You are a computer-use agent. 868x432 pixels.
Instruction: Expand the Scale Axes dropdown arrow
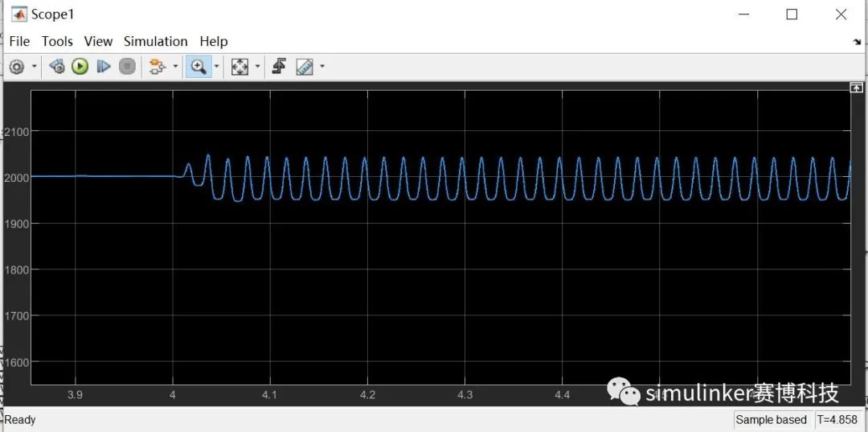point(257,67)
